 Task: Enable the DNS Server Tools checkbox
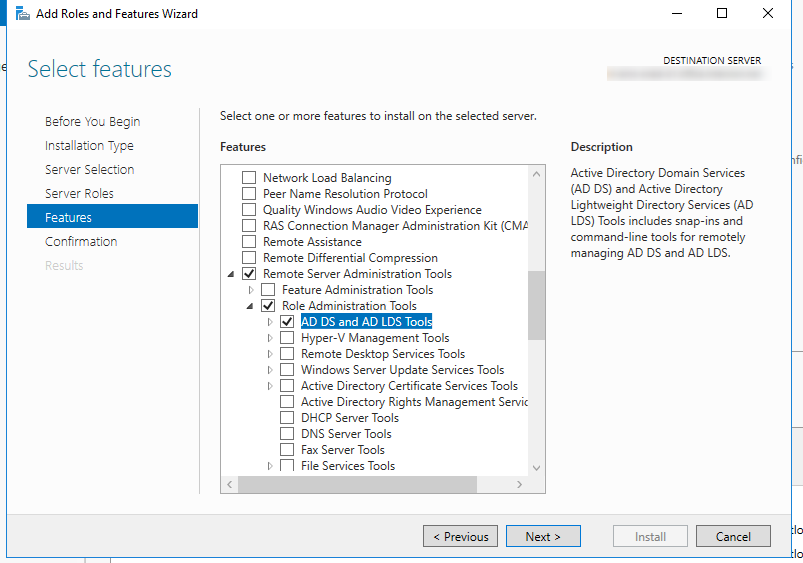click(x=287, y=434)
